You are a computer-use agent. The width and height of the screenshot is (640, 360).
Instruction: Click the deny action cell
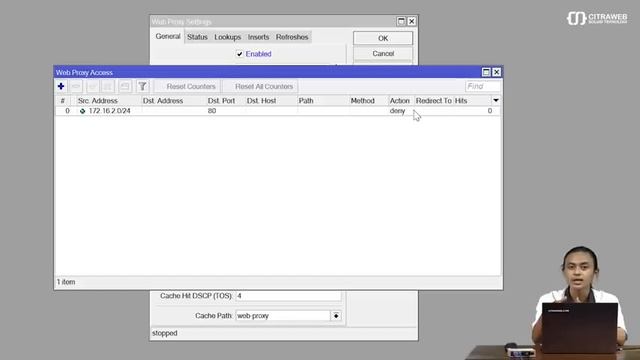click(397, 111)
